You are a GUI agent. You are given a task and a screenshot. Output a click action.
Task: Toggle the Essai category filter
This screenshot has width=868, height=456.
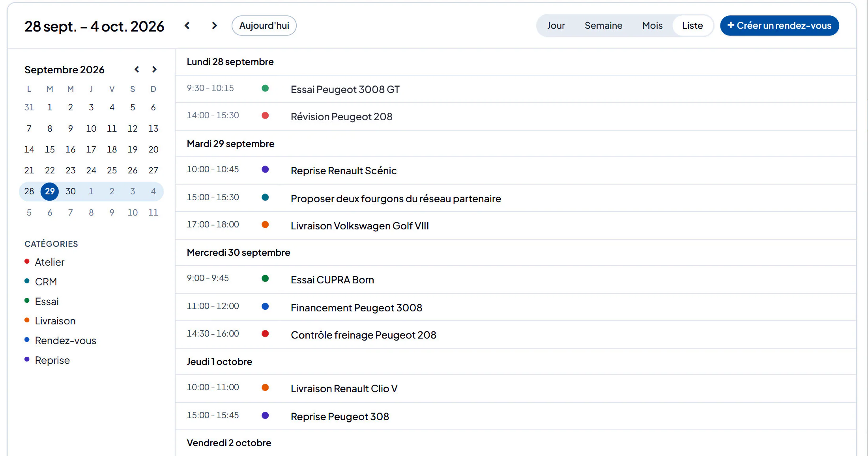41,302
